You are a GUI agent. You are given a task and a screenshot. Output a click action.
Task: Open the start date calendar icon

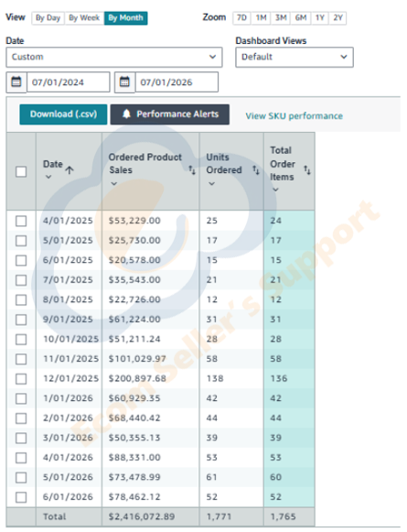pyautogui.click(x=16, y=82)
